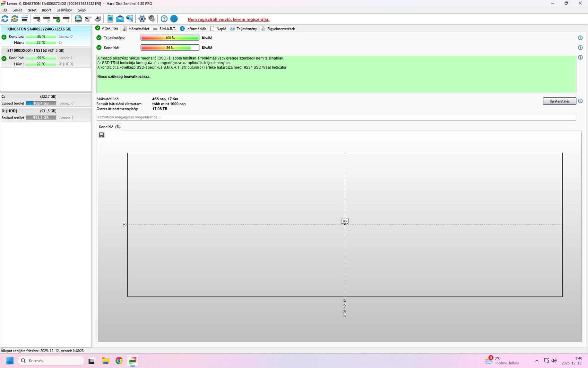Click the blue info toolbar icon

pyautogui.click(x=174, y=19)
